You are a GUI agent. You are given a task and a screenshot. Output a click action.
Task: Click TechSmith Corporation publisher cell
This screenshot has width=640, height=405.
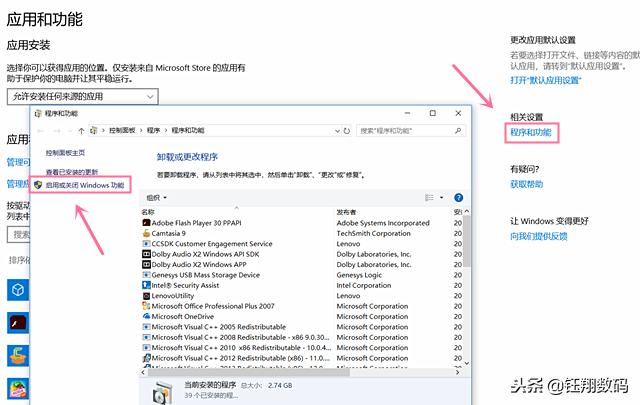(373, 234)
